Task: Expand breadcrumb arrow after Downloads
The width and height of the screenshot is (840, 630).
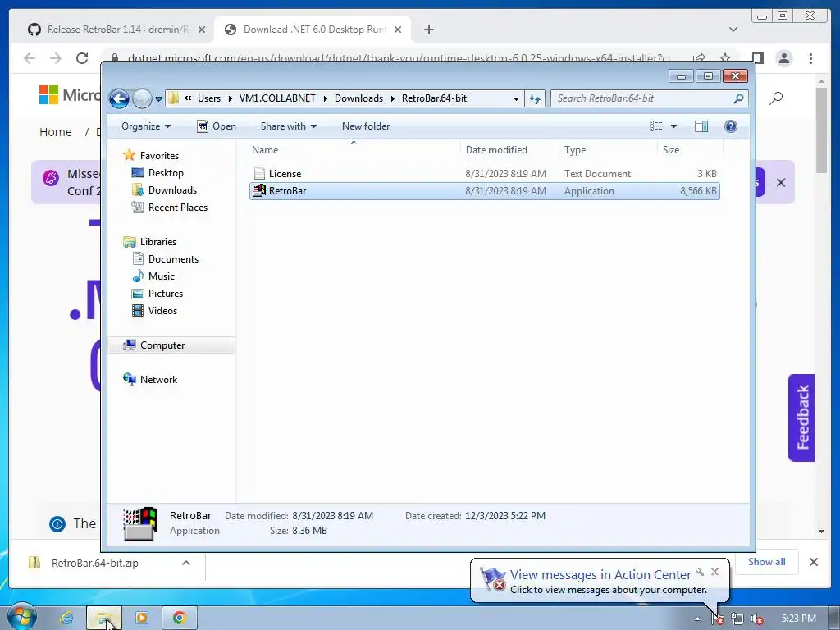Action: [393, 98]
